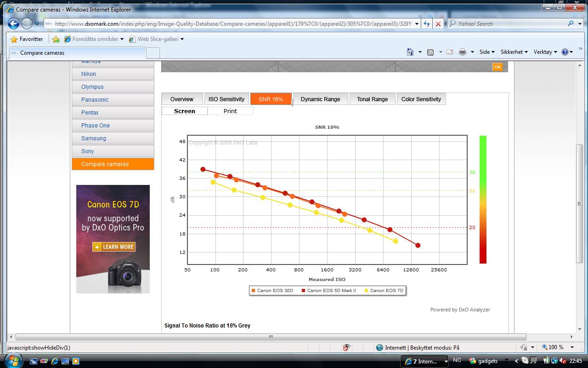Image resolution: width=588 pixels, height=368 pixels.
Task: Go back using the browser back arrow
Action: [13, 24]
